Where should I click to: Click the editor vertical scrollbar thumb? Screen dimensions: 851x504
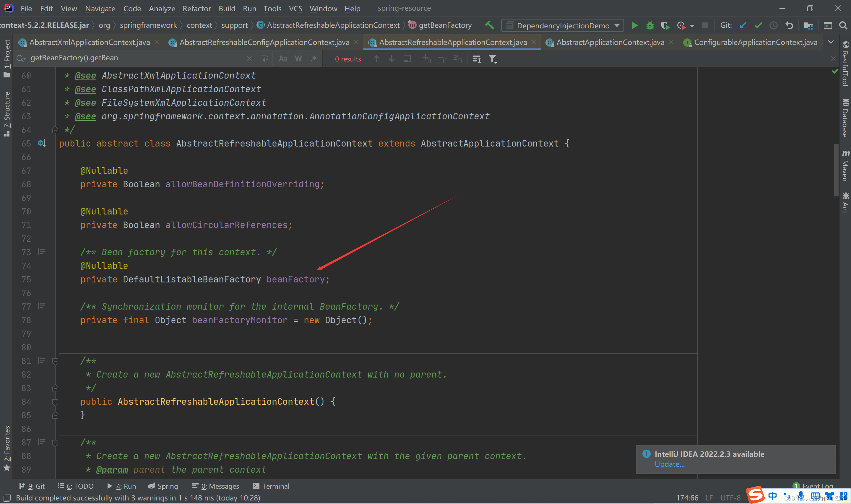(x=836, y=170)
